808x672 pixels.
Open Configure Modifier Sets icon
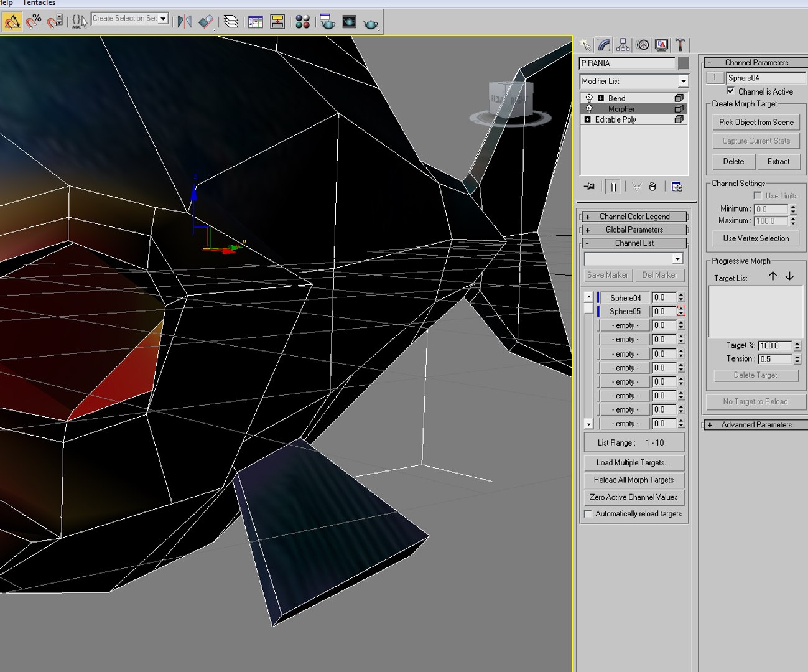click(677, 187)
